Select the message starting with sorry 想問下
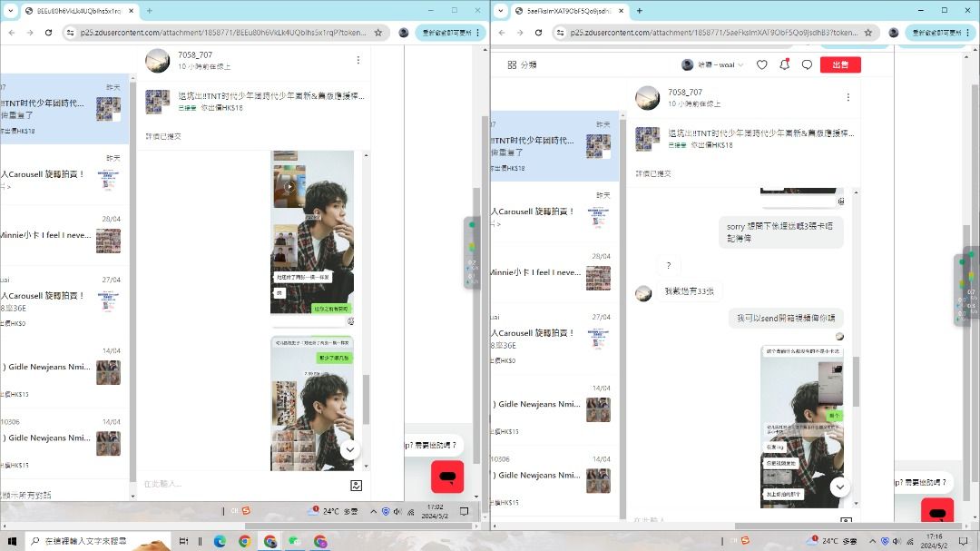The image size is (980, 551). pyautogui.click(x=780, y=232)
